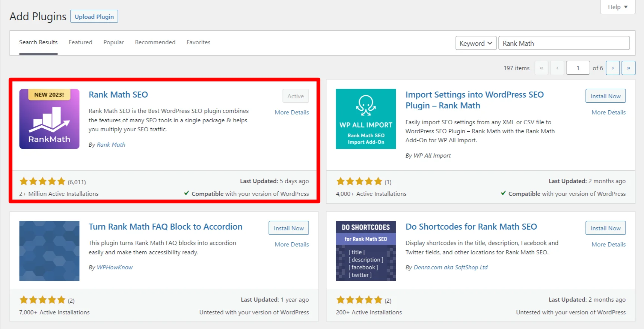Open the Recommended tab

[x=155, y=42]
